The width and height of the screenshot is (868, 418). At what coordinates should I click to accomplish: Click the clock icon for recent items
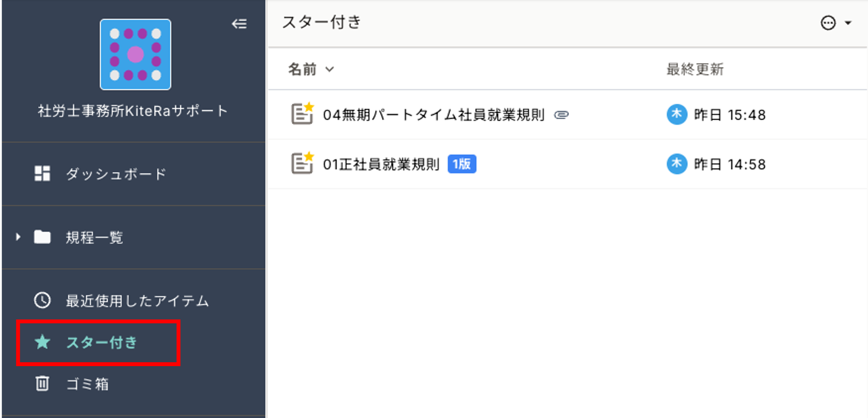click(x=42, y=300)
